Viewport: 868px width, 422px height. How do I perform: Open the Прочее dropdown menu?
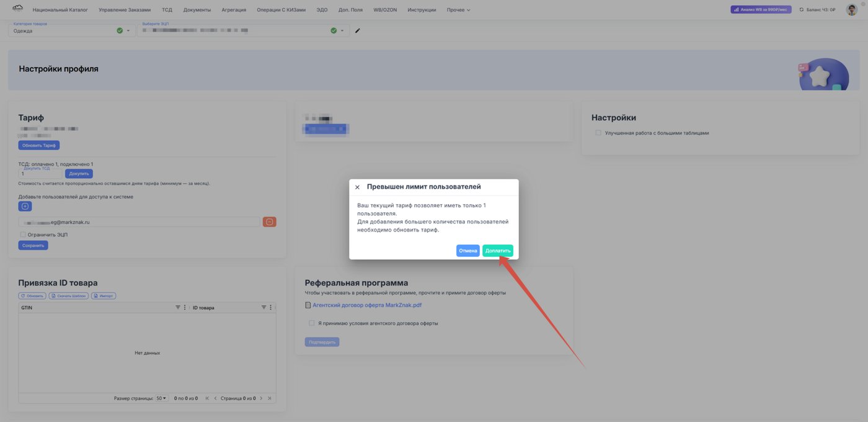458,10
